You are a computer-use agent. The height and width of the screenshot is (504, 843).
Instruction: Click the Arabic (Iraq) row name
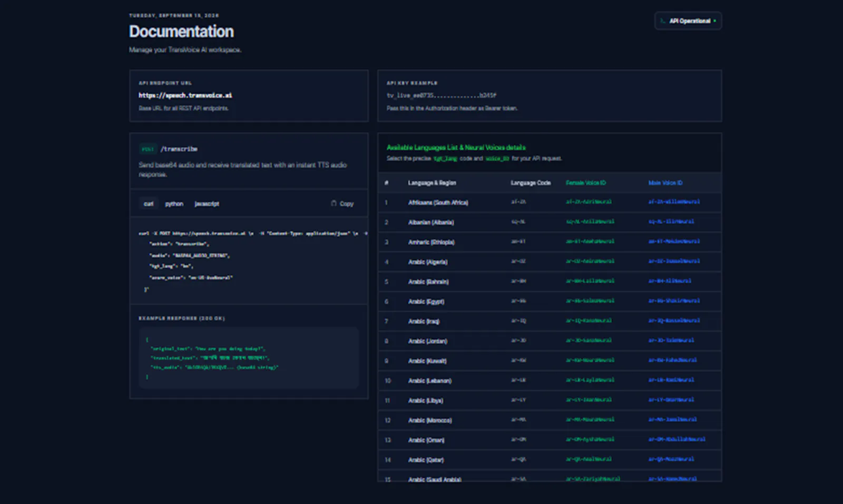[424, 321]
